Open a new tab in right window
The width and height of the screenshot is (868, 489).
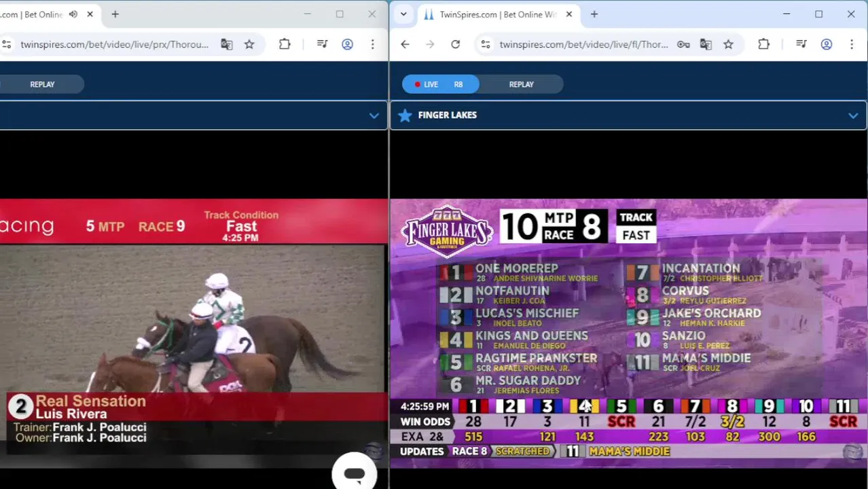click(x=594, y=14)
